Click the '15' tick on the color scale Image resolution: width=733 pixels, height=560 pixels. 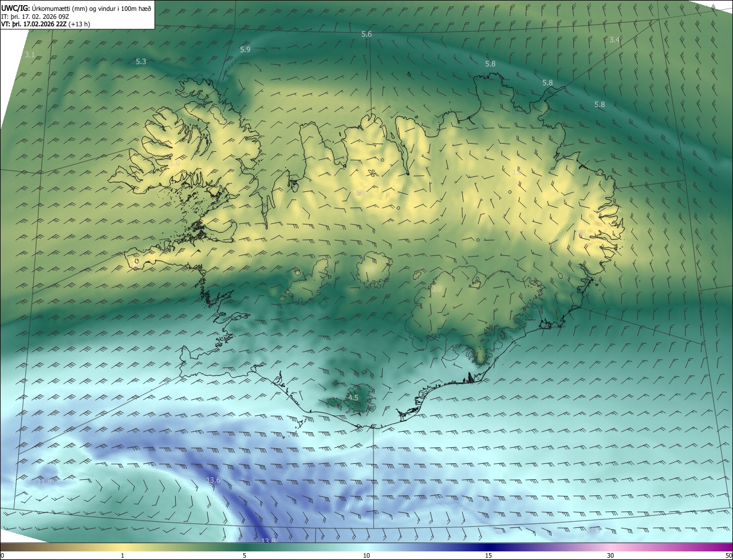point(488,555)
